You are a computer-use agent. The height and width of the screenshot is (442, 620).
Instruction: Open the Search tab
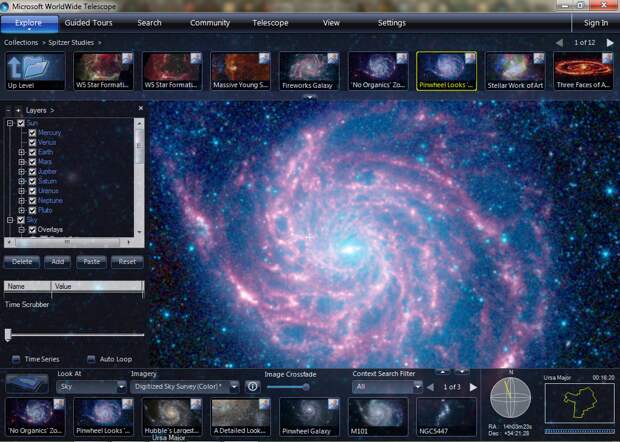coord(149,23)
